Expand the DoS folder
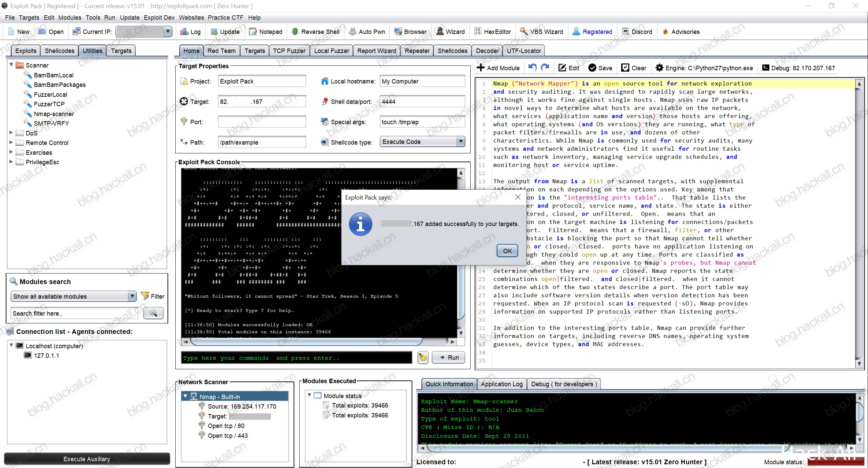This screenshot has height=468, width=868. tap(11, 133)
